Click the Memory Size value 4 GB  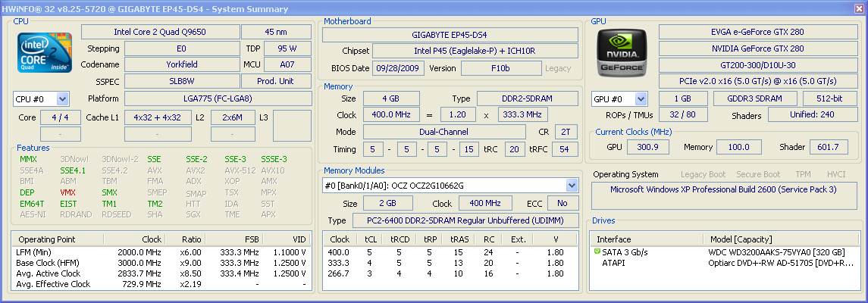391,99
